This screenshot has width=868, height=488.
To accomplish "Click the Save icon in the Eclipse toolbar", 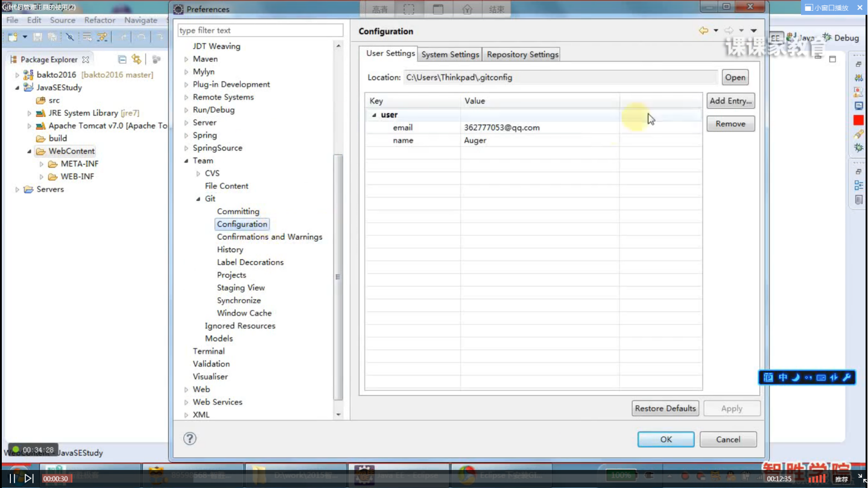I will (x=37, y=37).
